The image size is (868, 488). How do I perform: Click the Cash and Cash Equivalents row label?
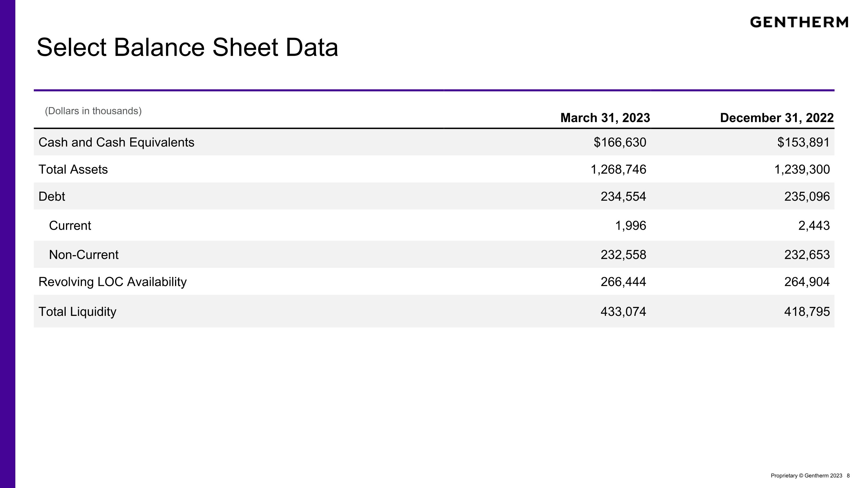[116, 142]
